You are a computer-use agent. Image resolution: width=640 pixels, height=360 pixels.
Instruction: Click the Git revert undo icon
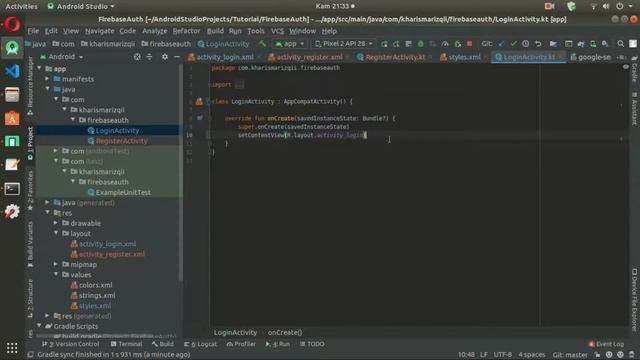coord(538,44)
